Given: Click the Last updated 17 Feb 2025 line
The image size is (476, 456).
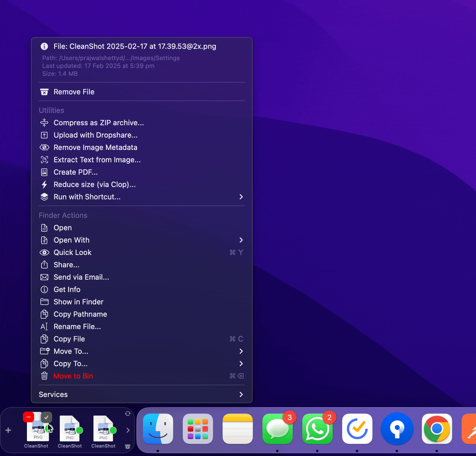Looking at the screenshot, I should pos(98,66).
